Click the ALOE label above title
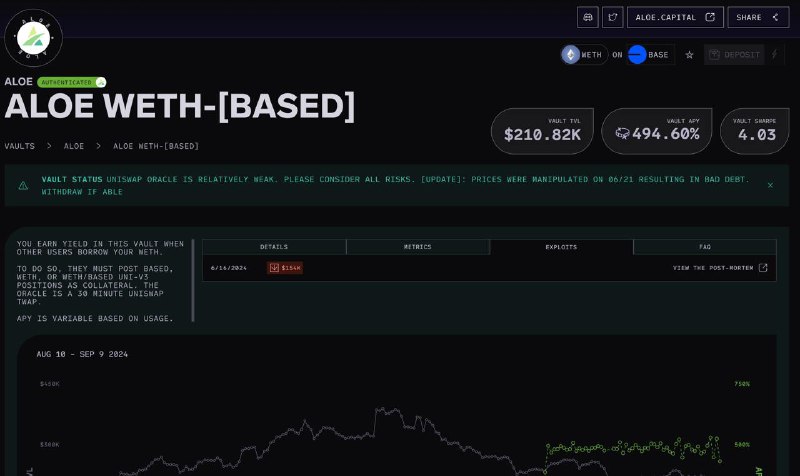Screen dimensions: 800x476 18,82
